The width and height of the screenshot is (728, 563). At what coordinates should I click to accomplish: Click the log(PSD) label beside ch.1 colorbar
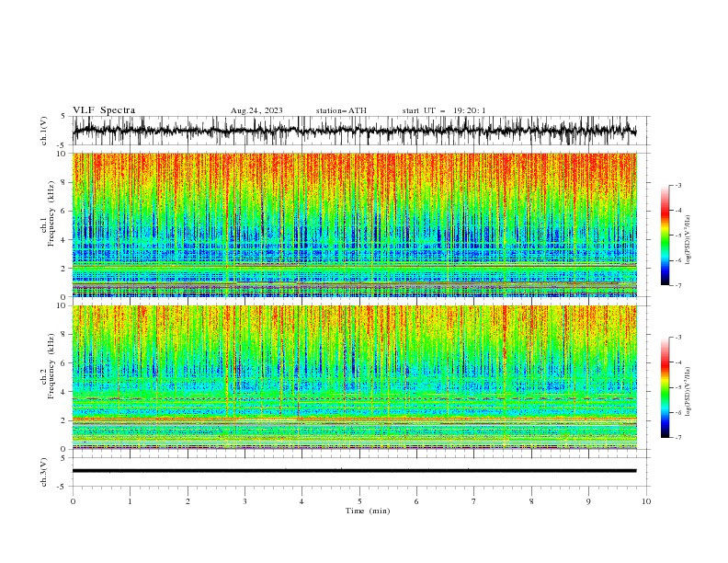tap(688, 240)
